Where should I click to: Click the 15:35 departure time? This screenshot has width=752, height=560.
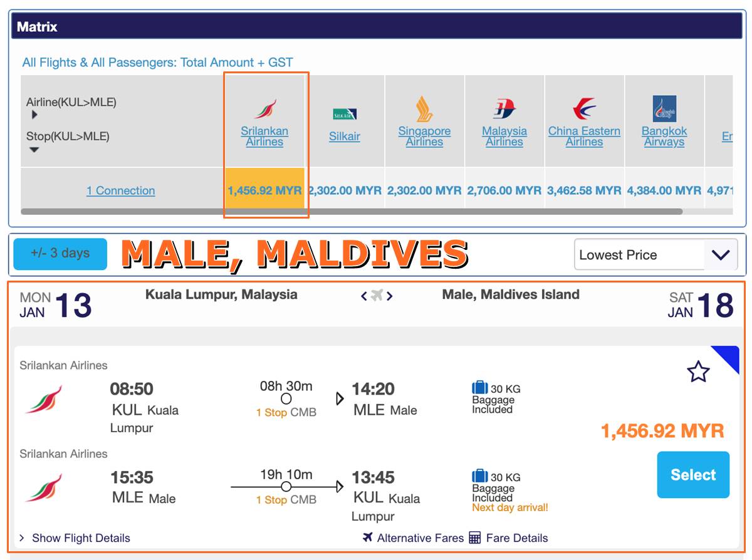click(x=132, y=477)
